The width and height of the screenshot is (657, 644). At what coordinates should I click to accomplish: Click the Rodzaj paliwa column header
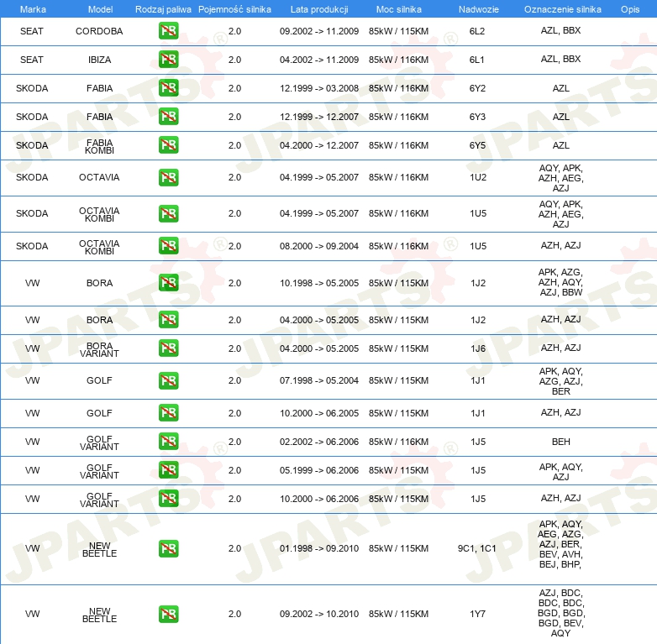click(x=163, y=9)
